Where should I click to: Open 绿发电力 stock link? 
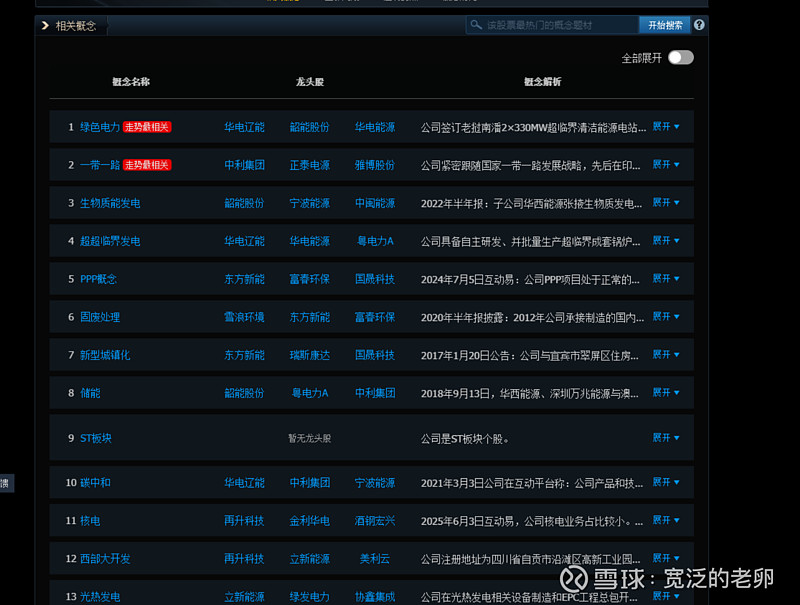pyautogui.click(x=310, y=596)
